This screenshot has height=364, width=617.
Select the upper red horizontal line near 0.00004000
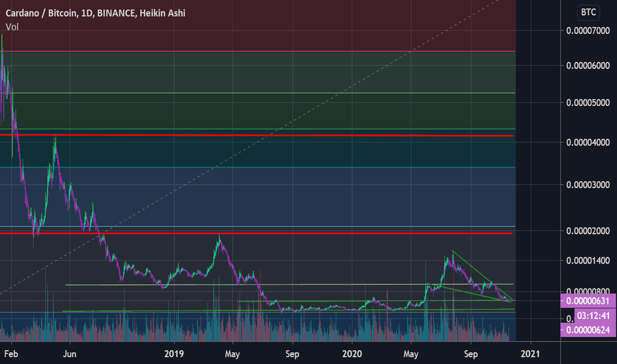point(257,136)
